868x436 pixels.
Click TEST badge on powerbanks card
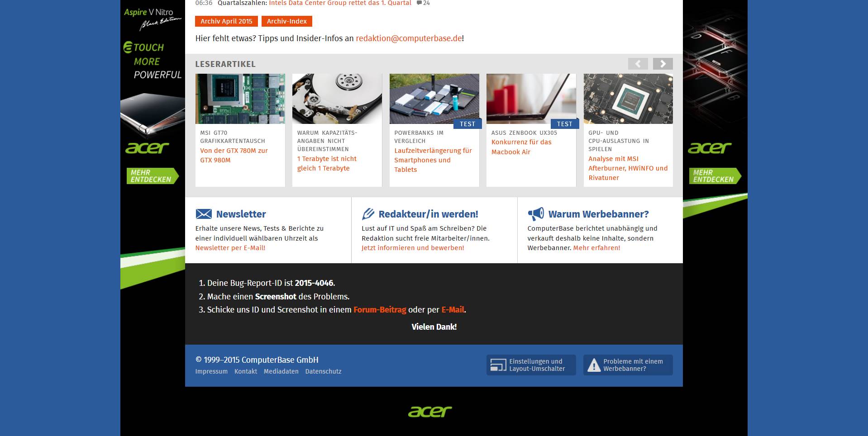[x=467, y=124]
